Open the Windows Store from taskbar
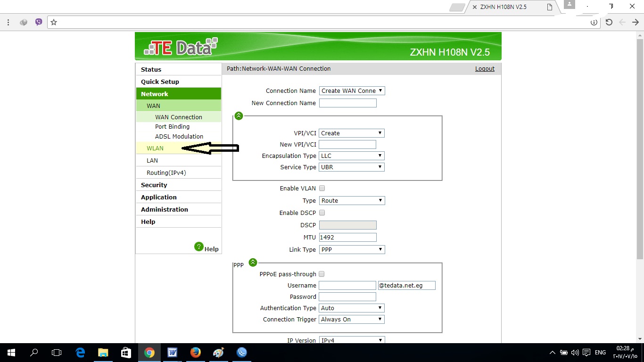The height and width of the screenshot is (362, 644). pyautogui.click(x=126, y=352)
